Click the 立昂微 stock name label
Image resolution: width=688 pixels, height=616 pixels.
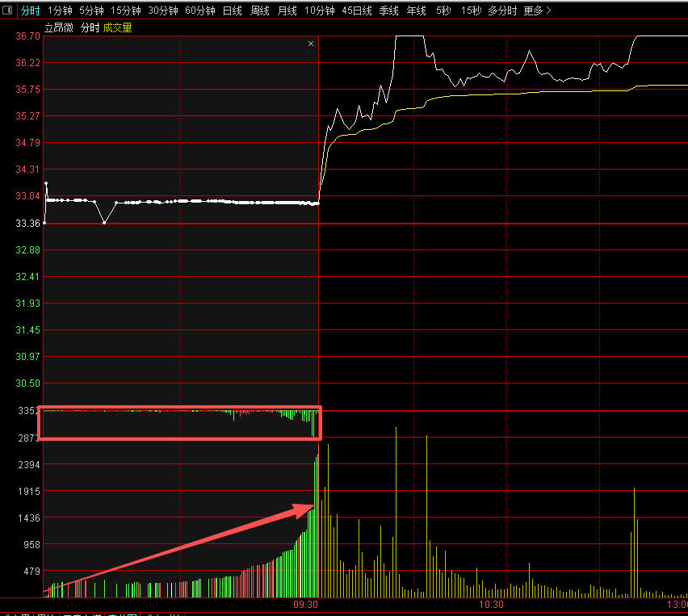58,28
